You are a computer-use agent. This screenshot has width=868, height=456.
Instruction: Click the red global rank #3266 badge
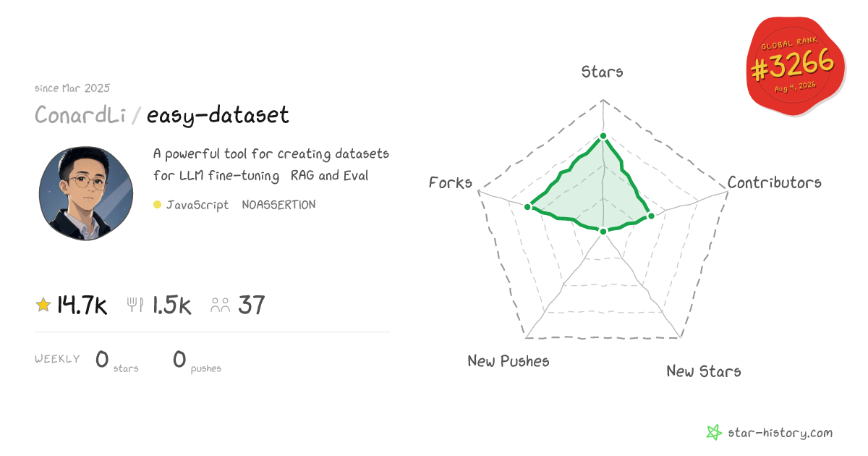point(796,68)
